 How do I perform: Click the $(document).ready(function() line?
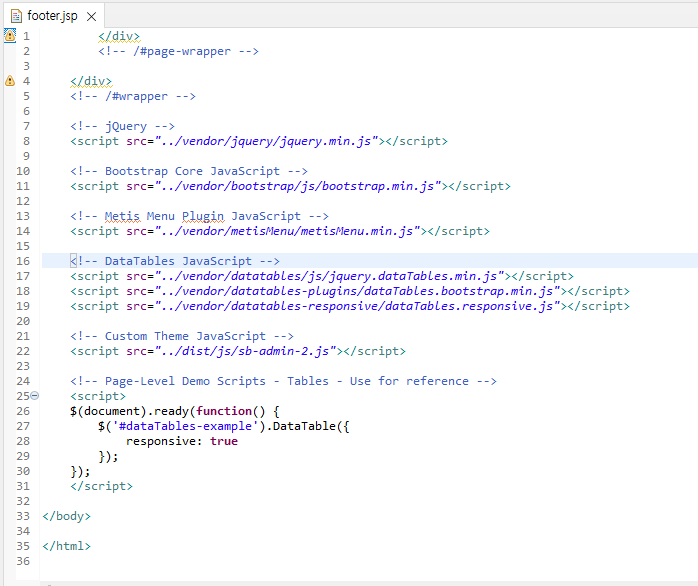(x=174, y=411)
